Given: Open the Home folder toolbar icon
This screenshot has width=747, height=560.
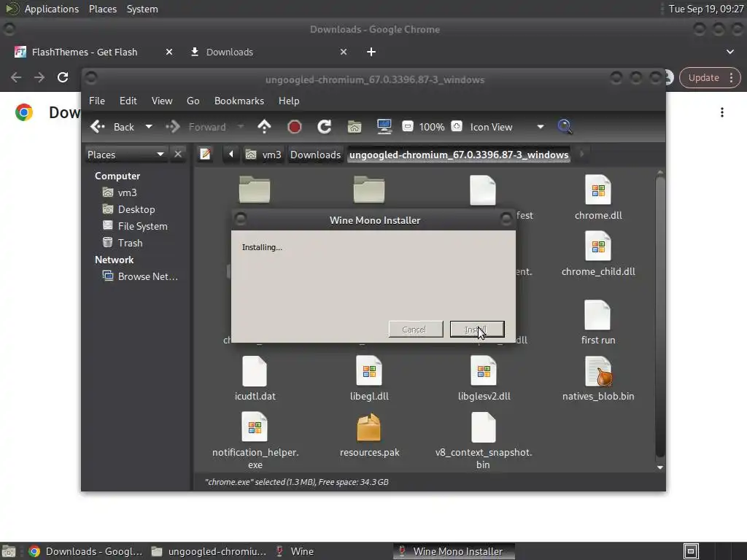Looking at the screenshot, I should (355, 127).
